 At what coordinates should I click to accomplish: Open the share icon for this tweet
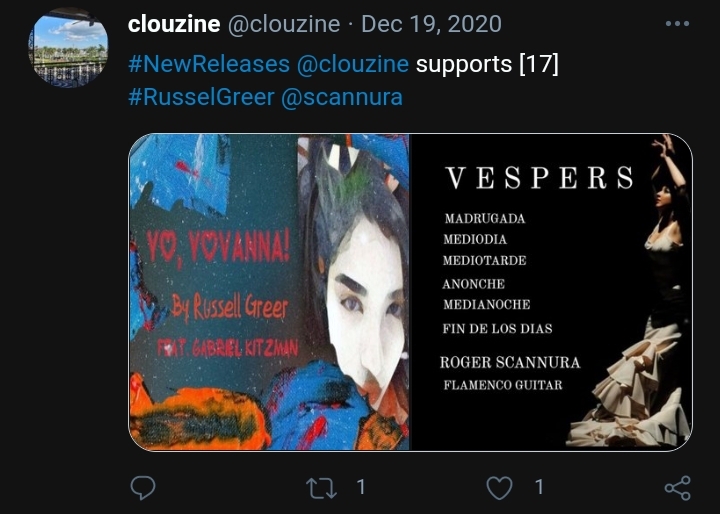(678, 488)
